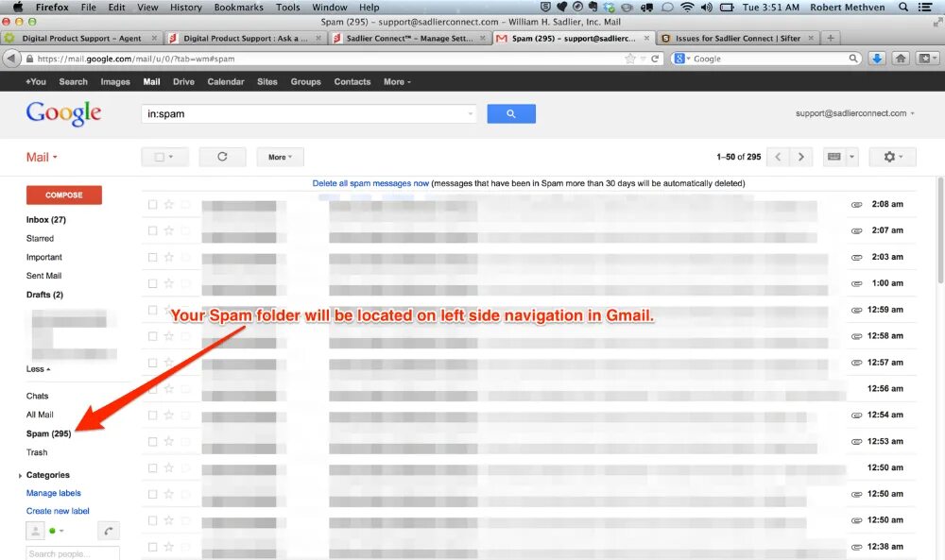Open the Wi-Fi status menu

click(x=686, y=8)
